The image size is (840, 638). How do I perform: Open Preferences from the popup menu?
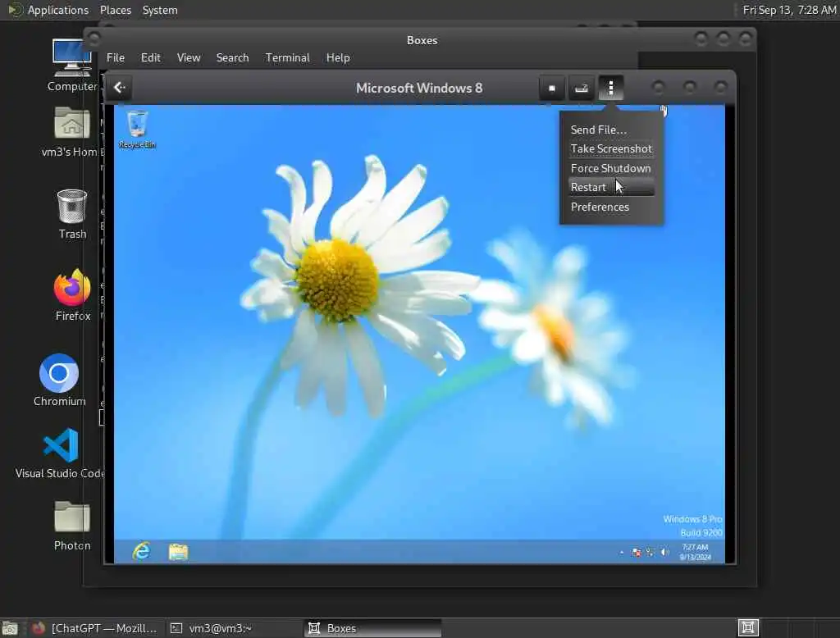point(610,207)
